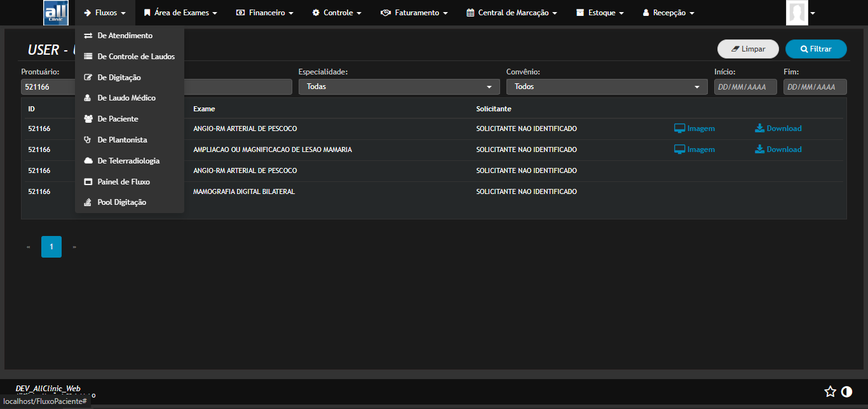This screenshot has width=868, height=409.
Task: Click the doctor icon next to De Laudo Médico
Action: coord(87,97)
